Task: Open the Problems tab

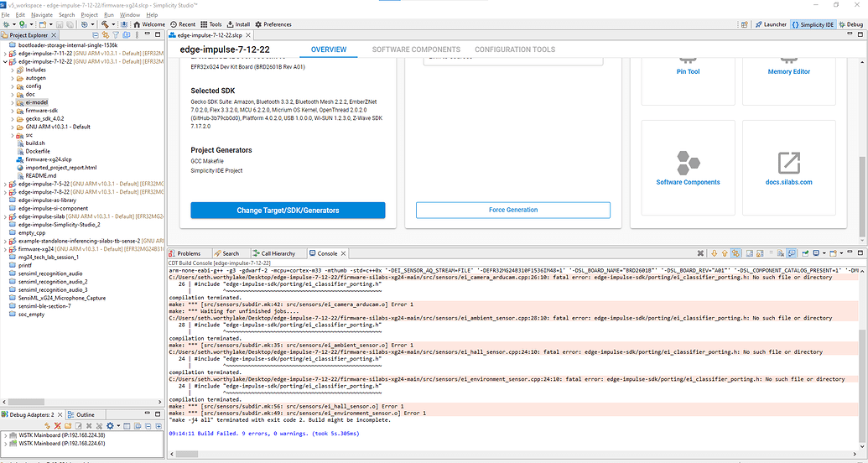Action: click(x=185, y=253)
